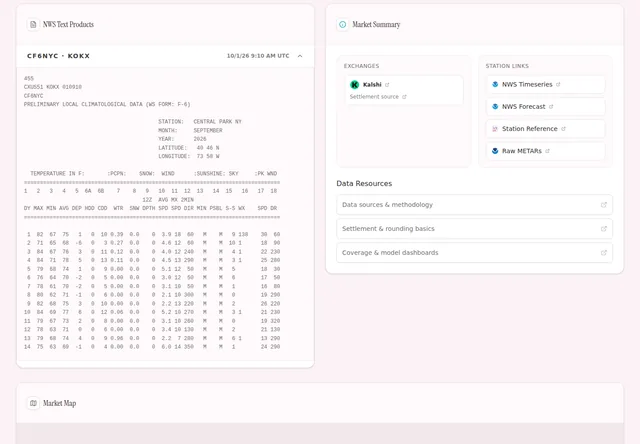Click external-link icon next to Kalshi
Image resolution: width=640 pixels, height=444 pixels.
point(387,85)
